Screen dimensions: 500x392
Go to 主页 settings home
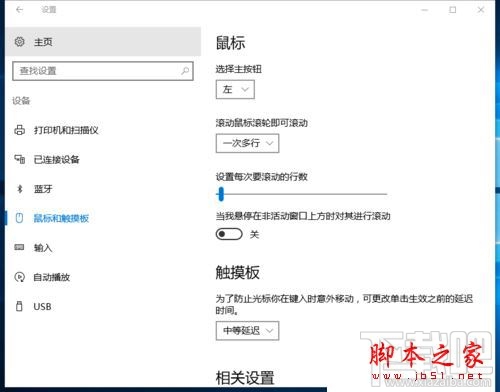pyautogui.click(x=103, y=42)
